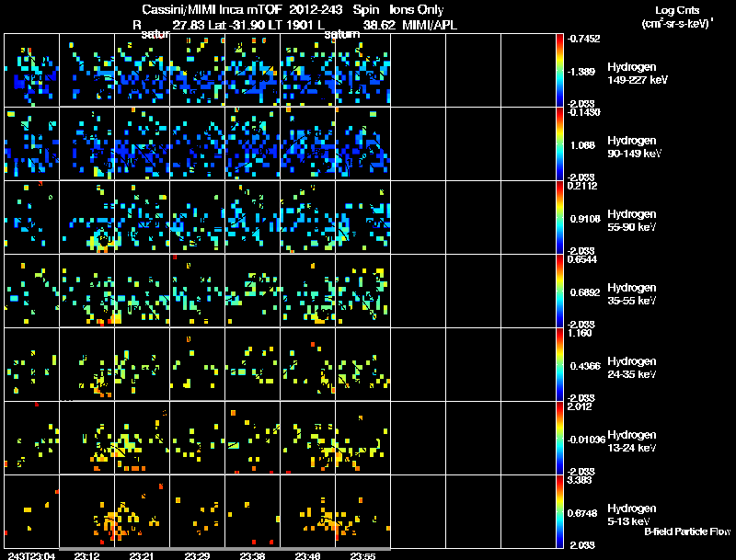This screenshot has height=560, width=736.
Task: Click the 'Hydrogen 5-13 keV' label
Action: click(x=632, y=515)
